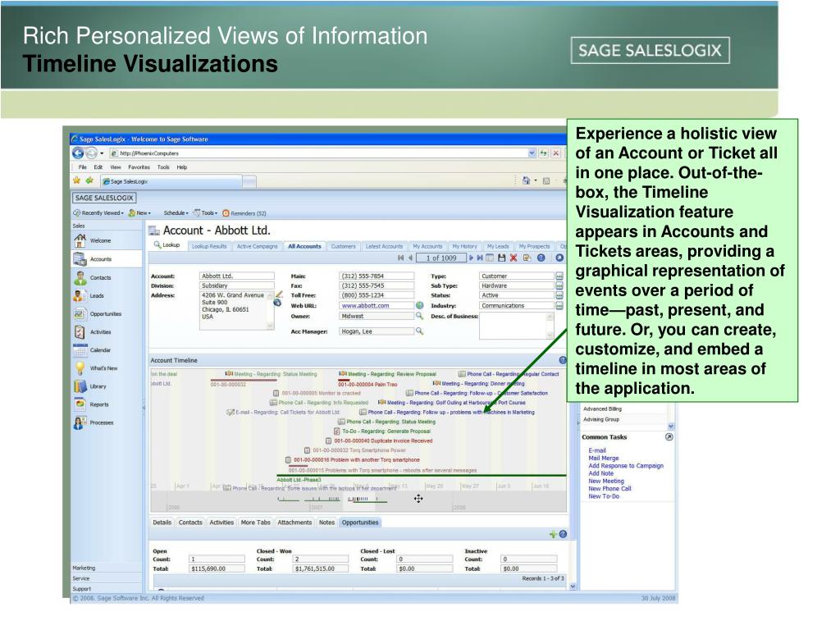Image resolution: width=840 pixels, height=630 pixels.
Task: Save the account record with floppy icon
Action: 502,258
